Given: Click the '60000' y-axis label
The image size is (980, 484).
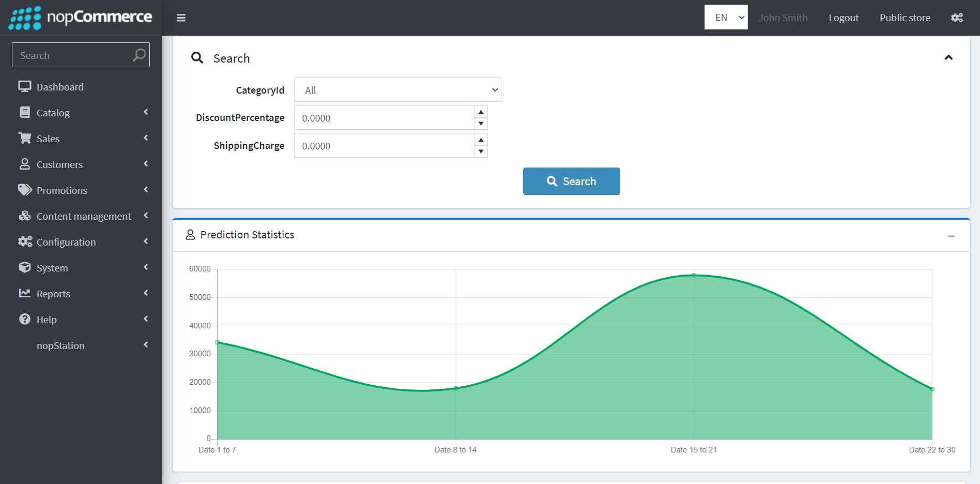Looking at the screenshot, I should click(200, 269).
